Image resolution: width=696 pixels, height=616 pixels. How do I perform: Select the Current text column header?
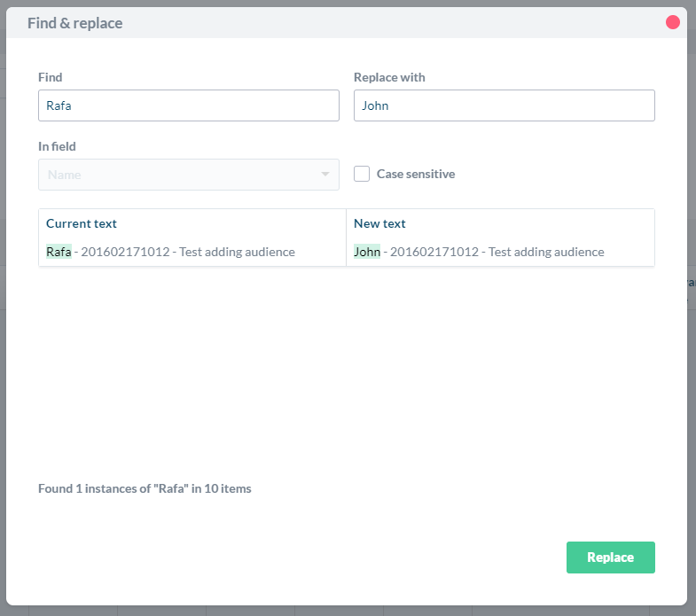(82, 223)
